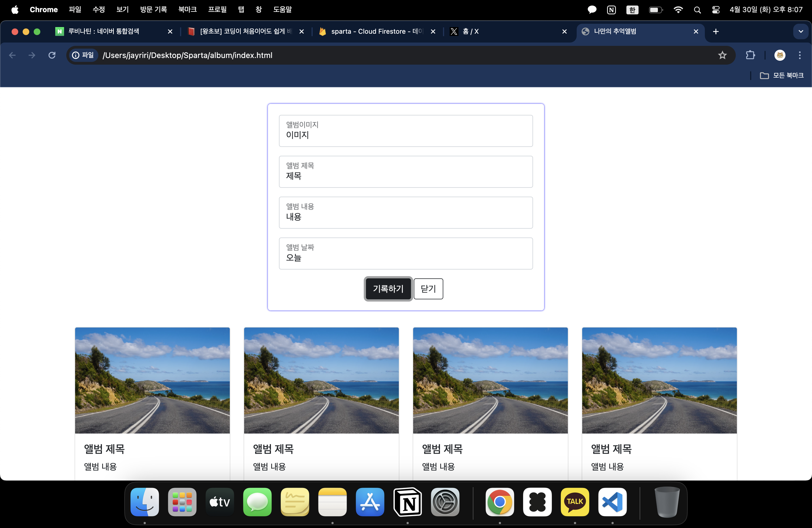812x528 pixels.
Task: Click the Apple menu icon
Action: pos(15,10)
